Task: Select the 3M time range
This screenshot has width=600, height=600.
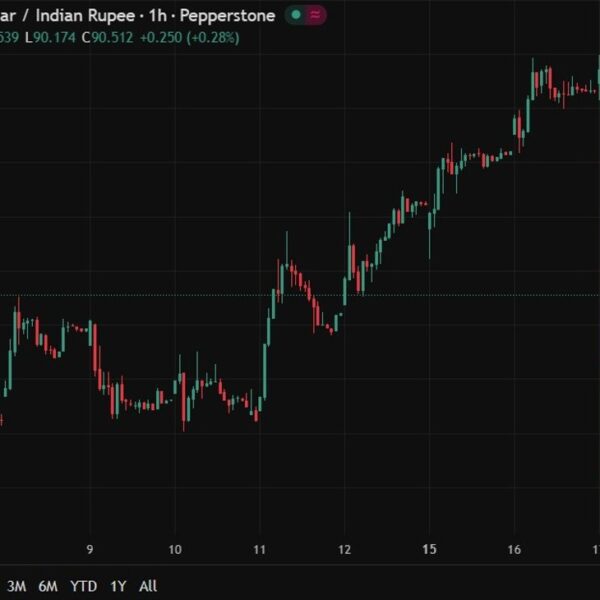Action: tap(17, 586)
